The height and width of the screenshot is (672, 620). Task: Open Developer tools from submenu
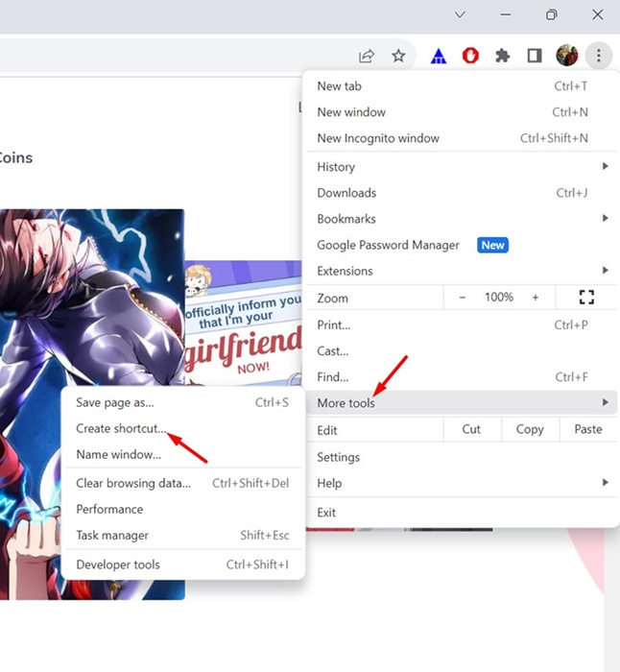point(183,564)
